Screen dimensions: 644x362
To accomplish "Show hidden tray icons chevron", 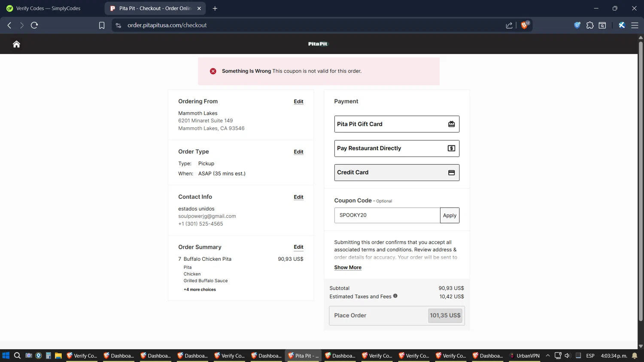I will pyautogui.click(x=548, y=356).
